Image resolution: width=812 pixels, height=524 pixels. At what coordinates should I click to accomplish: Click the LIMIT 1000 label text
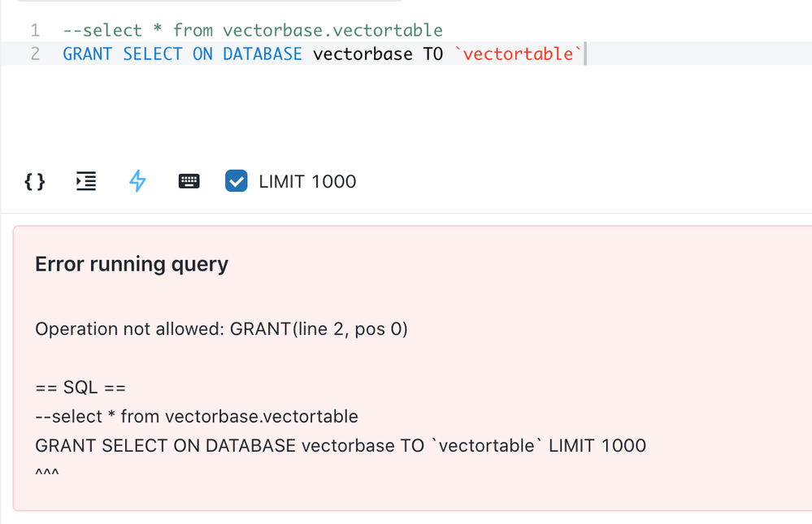(307, 181)
